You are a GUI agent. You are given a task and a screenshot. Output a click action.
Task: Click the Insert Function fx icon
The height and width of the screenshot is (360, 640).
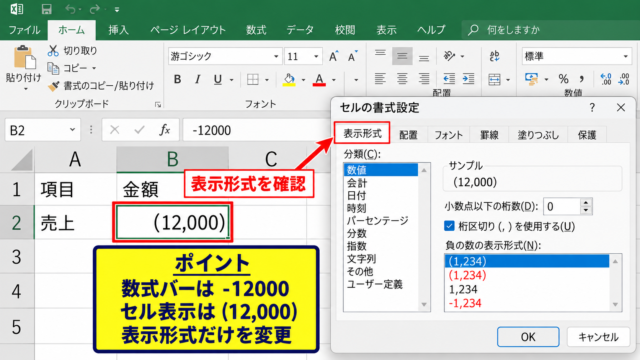[164, 130]
